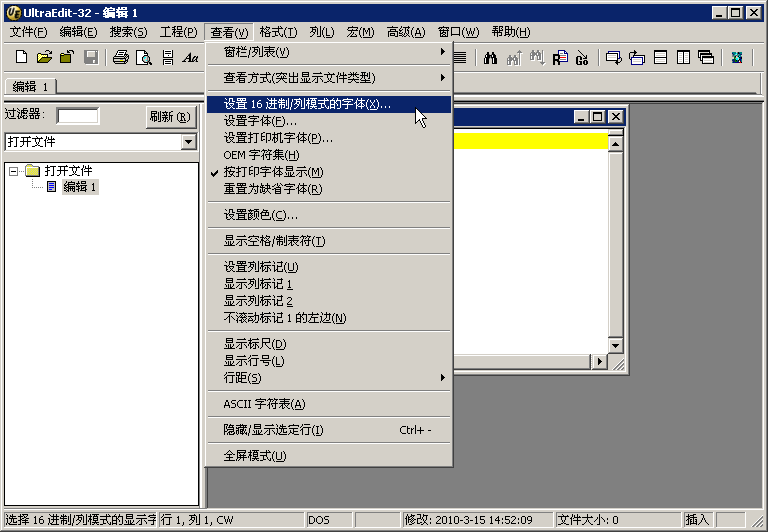Open the 编辑(E) menu
This screenshot has height=532, width=768.
coord(78,32)
